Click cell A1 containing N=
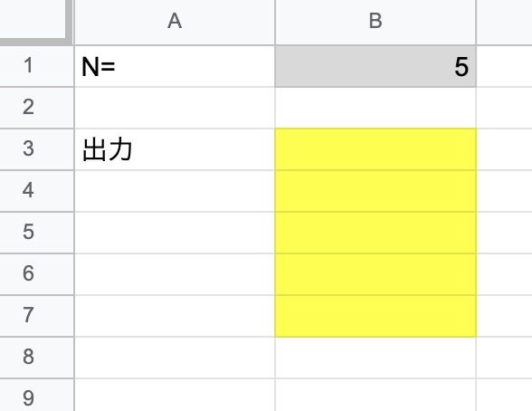 [x=175, y=66]
